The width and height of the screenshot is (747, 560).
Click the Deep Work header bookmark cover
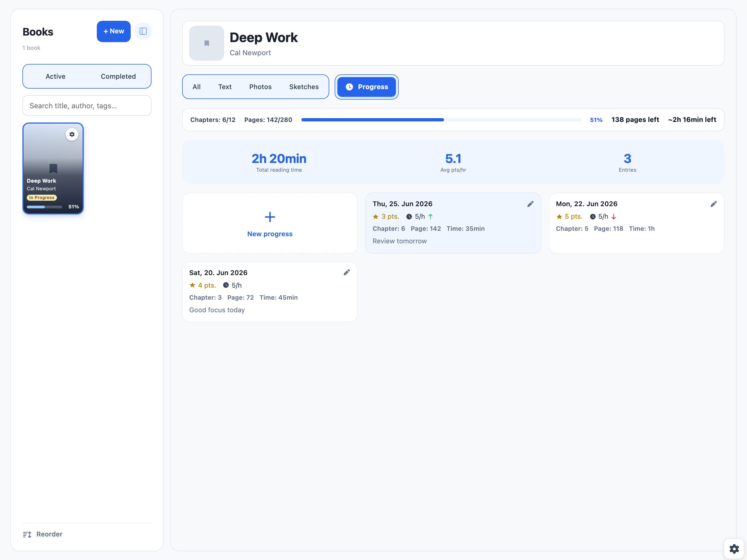207,43
